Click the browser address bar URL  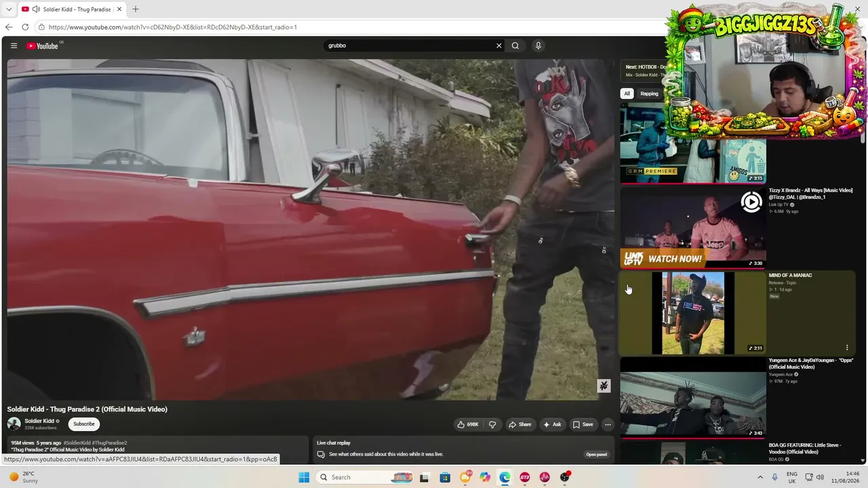(173, 27)
